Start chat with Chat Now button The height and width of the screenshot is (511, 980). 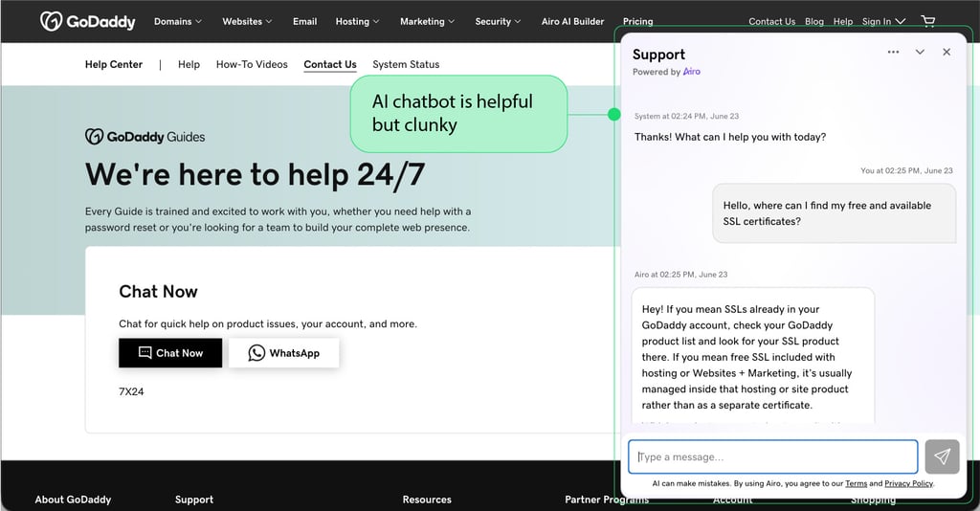[x=170, y=353]
